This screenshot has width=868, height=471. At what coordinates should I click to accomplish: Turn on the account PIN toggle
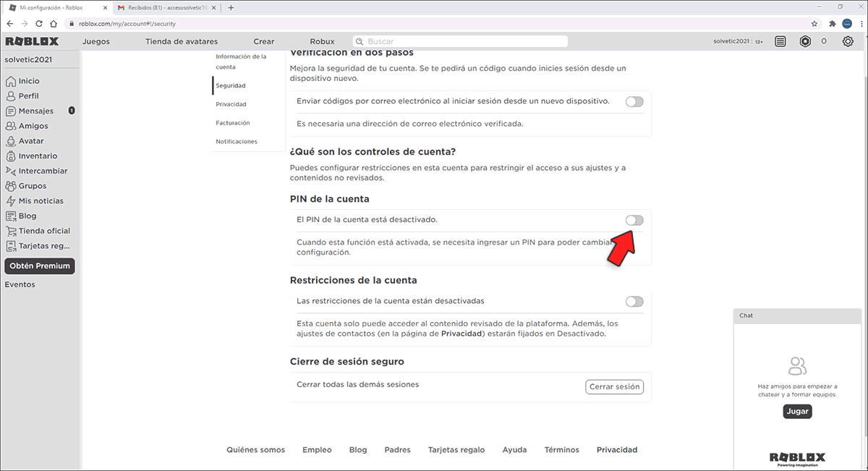click(x=634, y=220)
